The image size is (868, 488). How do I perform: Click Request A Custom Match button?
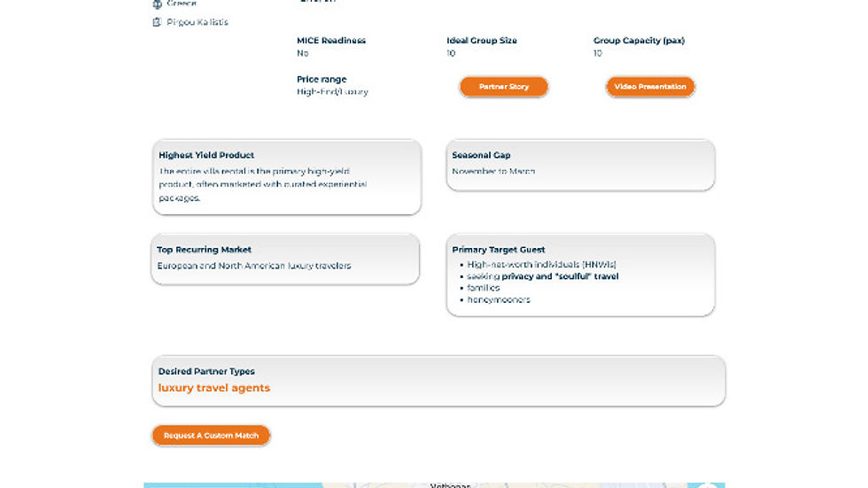[x=211, y=436]
